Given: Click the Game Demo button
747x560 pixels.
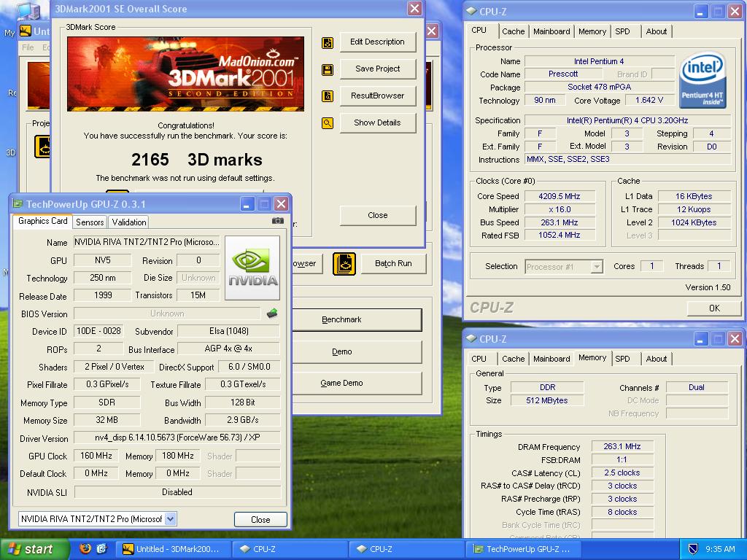Looking at the screenshot, I should click(356, 383).
